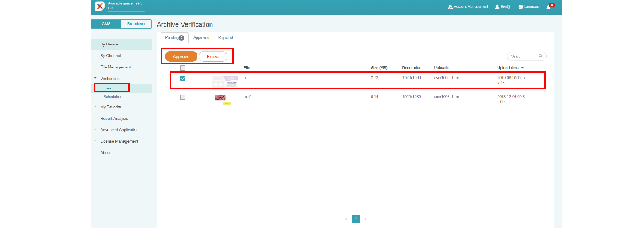644x228 pixels.
Task: Switch to the Broadcast tab
Action: click(x=136, y=24)
